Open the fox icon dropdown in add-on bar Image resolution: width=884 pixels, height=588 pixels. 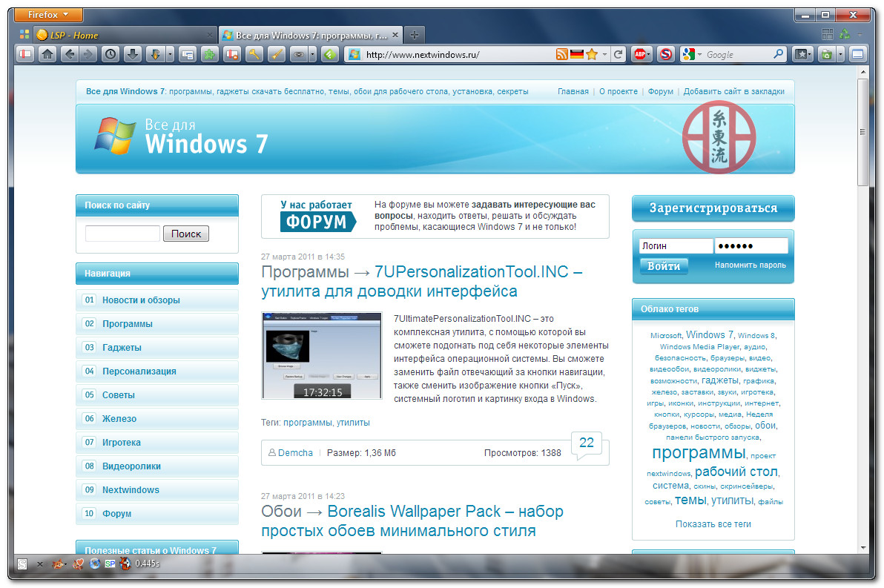tap(65, 564)
